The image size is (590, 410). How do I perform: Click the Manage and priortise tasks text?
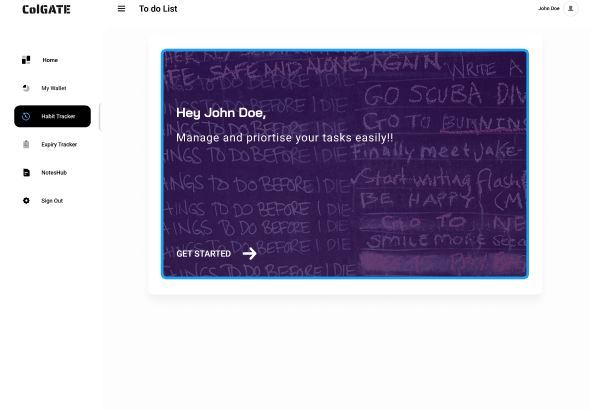point(284,138)
